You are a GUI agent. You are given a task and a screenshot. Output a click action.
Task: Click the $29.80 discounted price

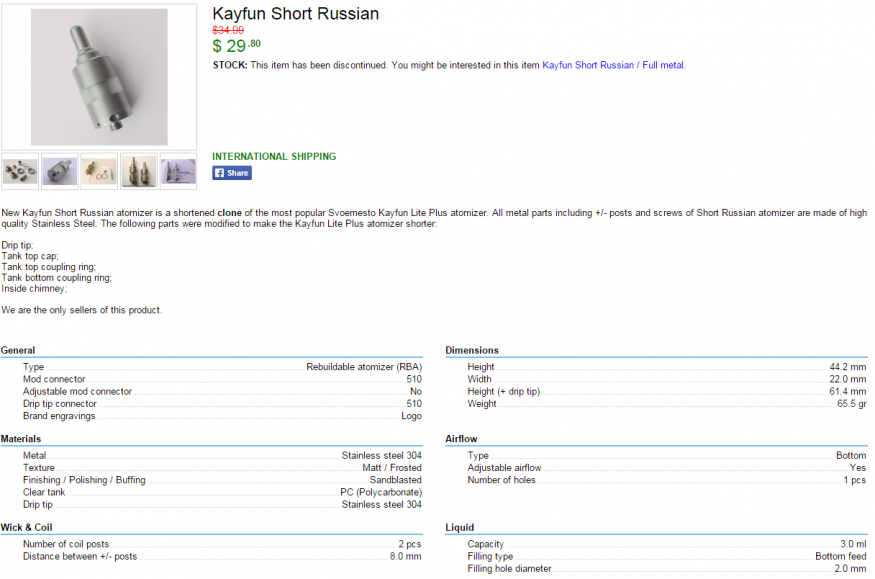pos(236,46)
